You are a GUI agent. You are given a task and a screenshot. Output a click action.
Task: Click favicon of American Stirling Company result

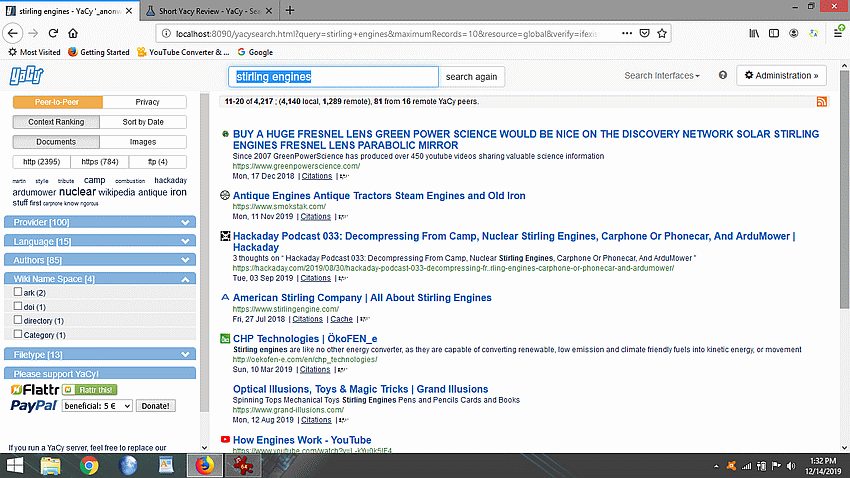coord(225,298)
